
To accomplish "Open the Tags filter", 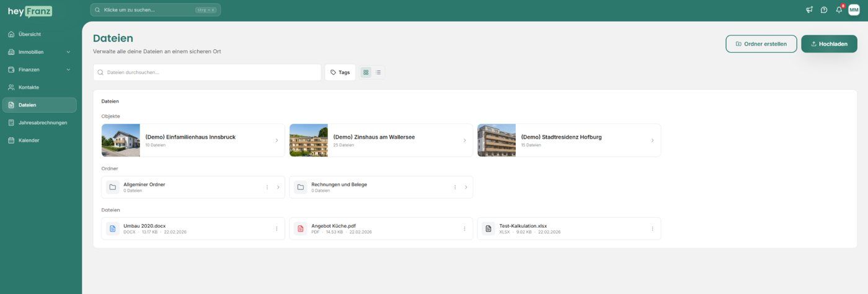I will [x=340, y=72].
